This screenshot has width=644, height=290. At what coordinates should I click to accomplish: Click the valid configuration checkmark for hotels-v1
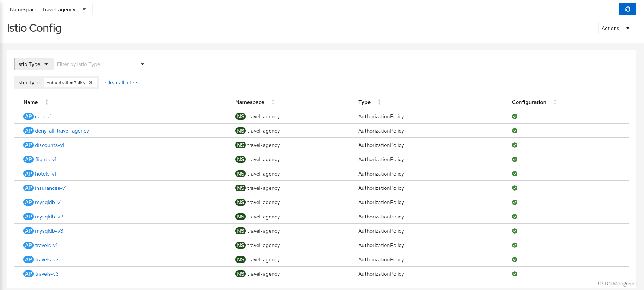[515, 174]
